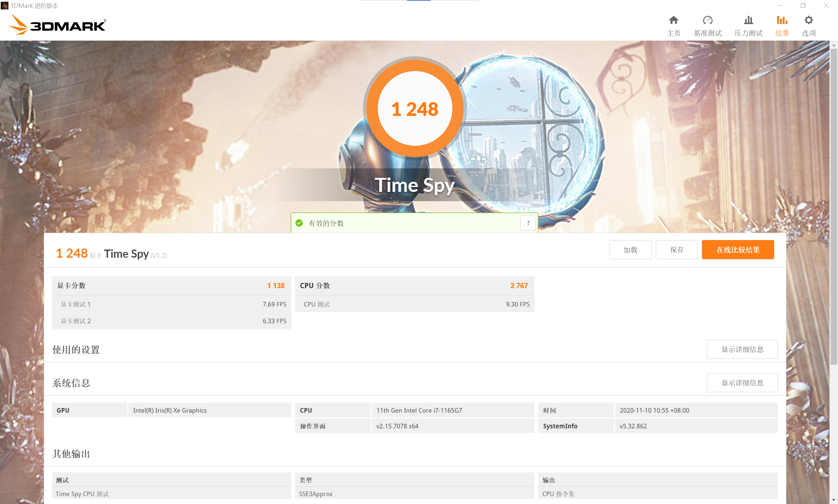Show details for 使用的设置 section
The height and width of the screenshot is (504, 838).
tap(742, 349)
